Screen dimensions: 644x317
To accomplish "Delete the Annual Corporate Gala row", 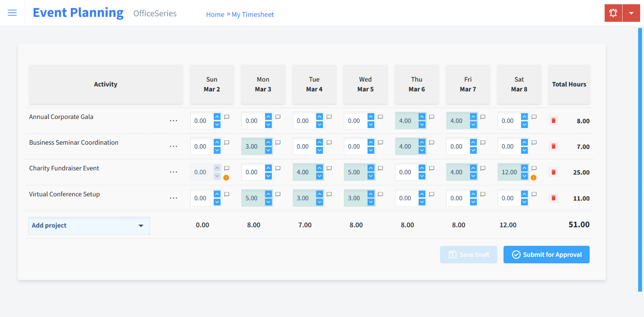I will [553, 121].
